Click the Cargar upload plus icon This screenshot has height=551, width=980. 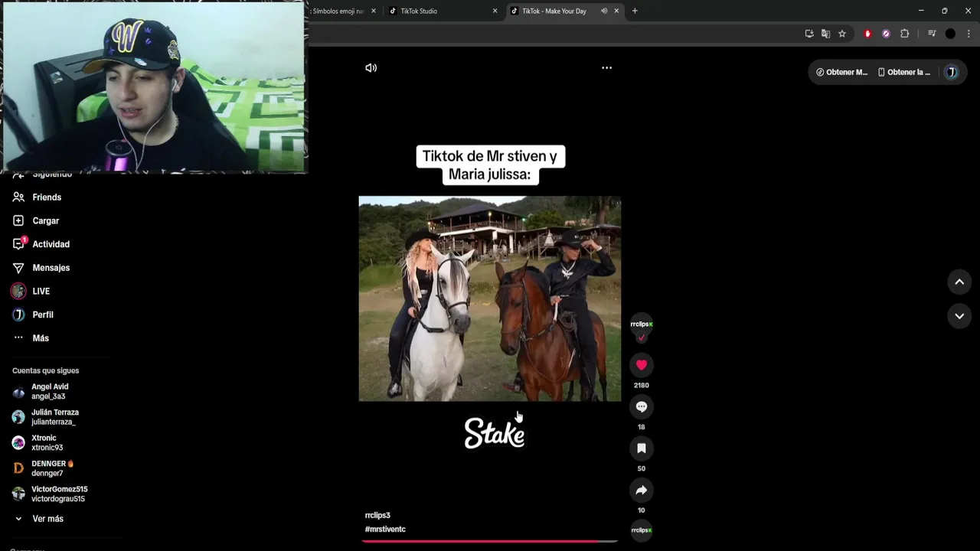(18, 220)
